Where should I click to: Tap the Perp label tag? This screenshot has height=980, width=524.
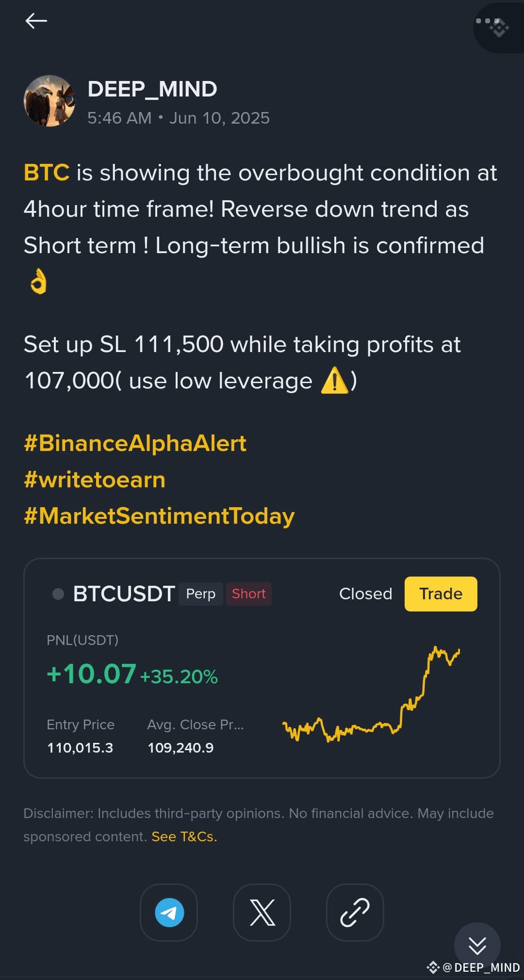pos(201,594)
